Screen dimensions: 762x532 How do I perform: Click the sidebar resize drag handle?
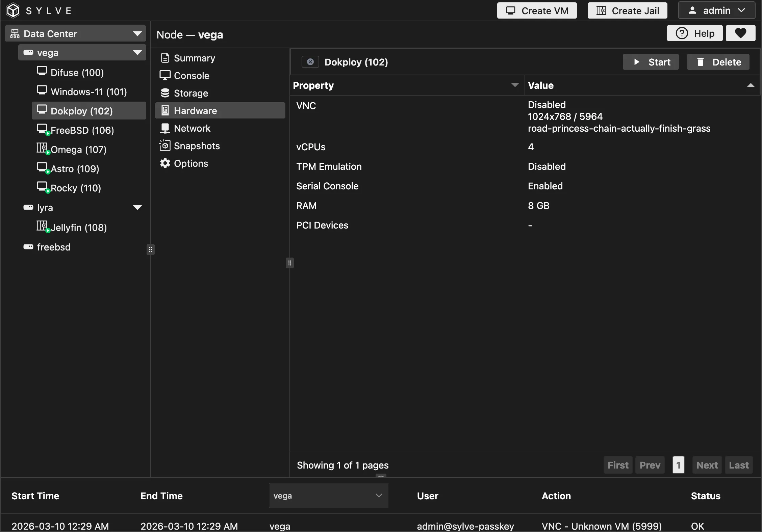click(151, 249)
